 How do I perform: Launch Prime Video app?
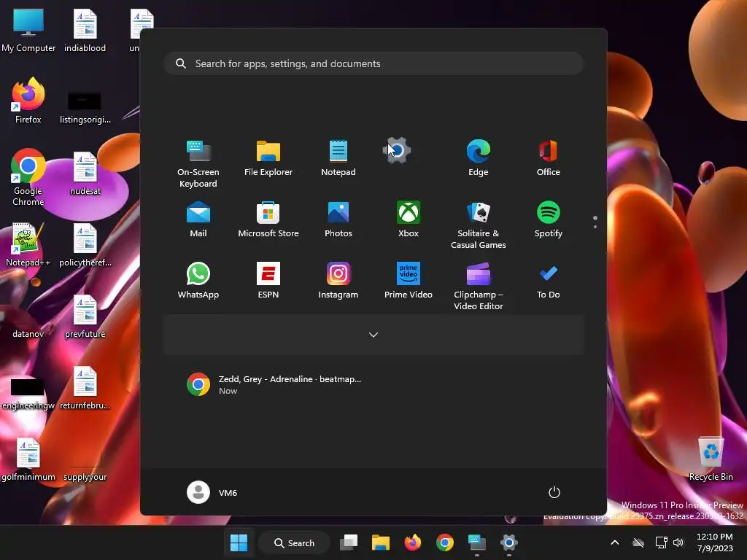tap(409, 281)
